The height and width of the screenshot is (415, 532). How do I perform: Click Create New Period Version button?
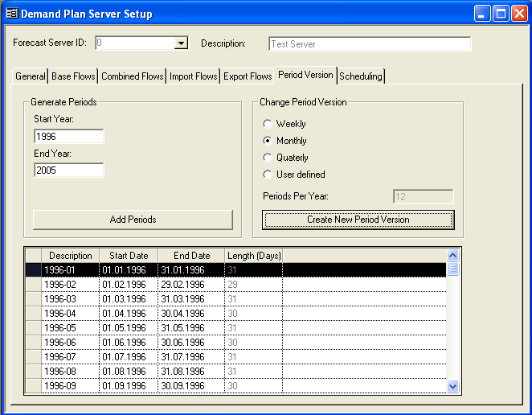click(x=358, y=220)
